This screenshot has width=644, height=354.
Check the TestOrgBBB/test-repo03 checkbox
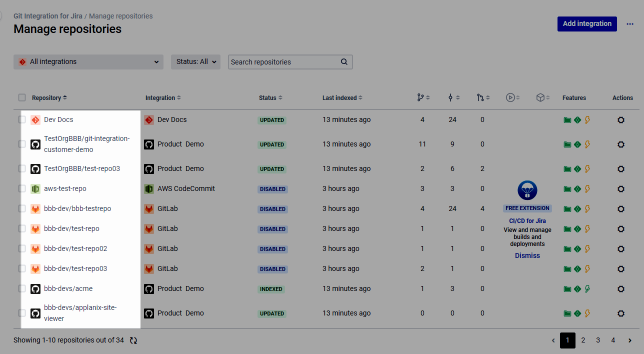tap(22, 168)
